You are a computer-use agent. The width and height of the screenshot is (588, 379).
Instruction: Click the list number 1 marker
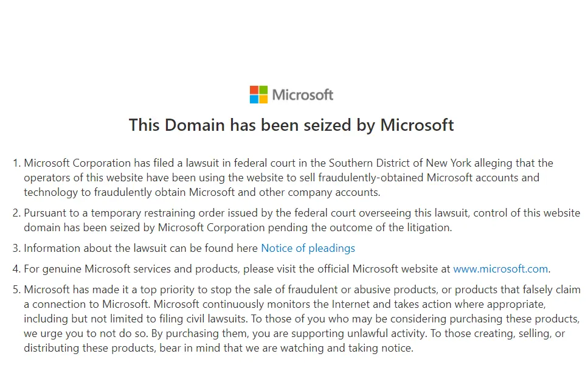pyautogui.click(x=16, y=163)
